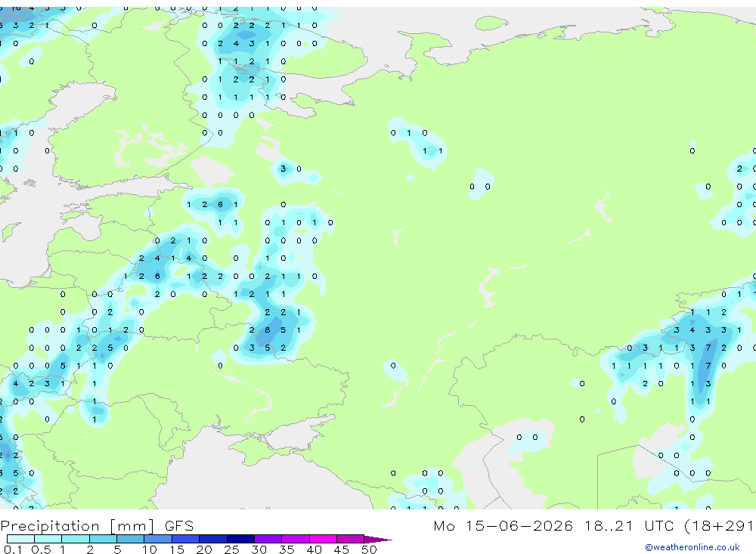Click the legend swatch between 0.5 and 1
Image resolution: width=756 pixels, height=554 pixels.
point(48,539)
